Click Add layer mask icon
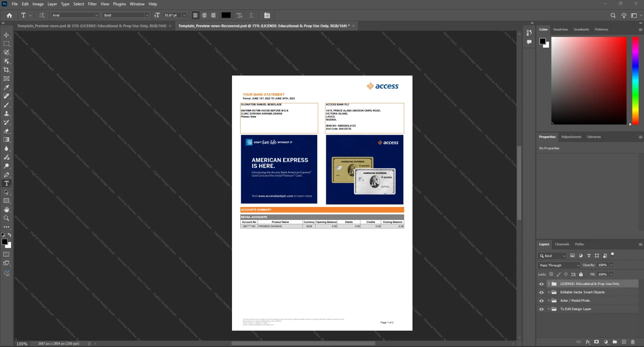This screenshot has height=347, width=644. [596, 342]
